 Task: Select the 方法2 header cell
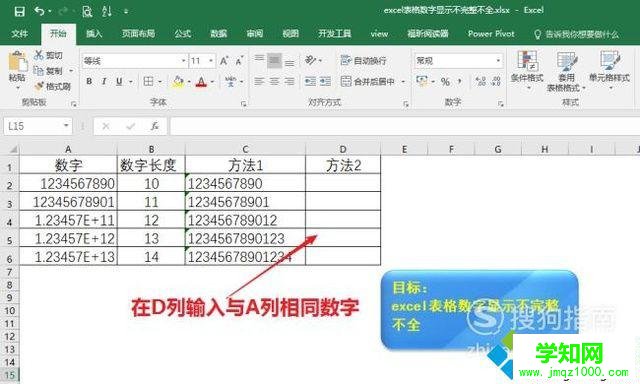coord(343,165)
